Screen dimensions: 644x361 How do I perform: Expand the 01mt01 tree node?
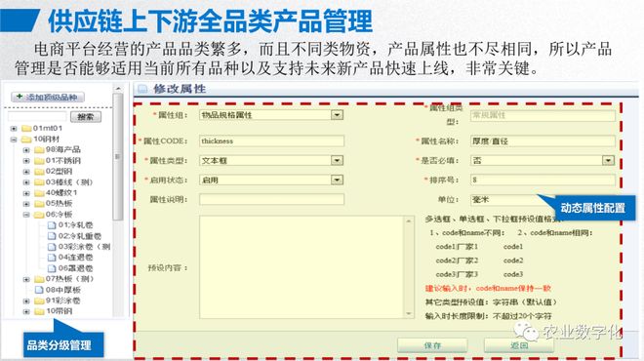tap(14, 129)
